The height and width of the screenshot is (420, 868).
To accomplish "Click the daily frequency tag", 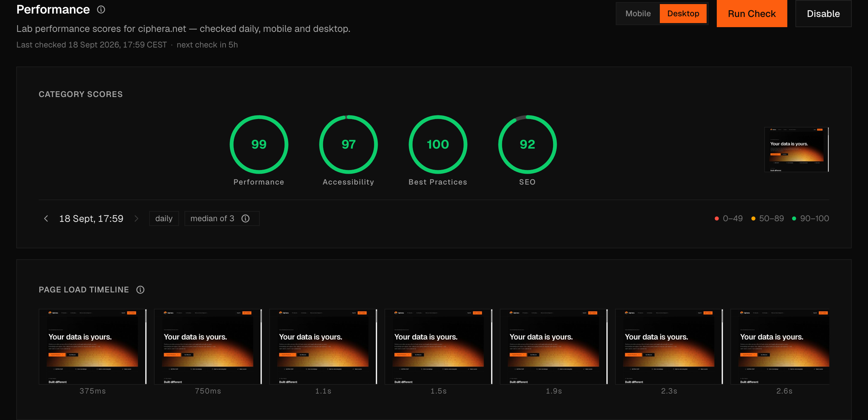I will pos(164,218).
